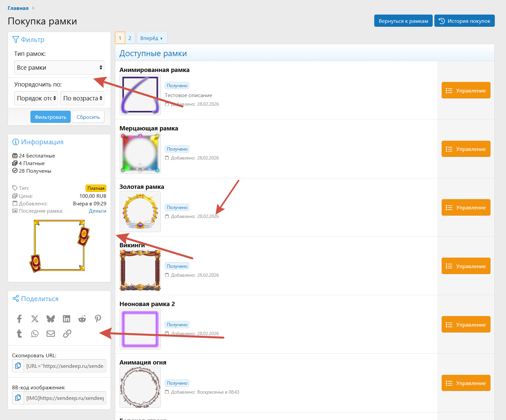Screen dimensions: 506x420
Task: Click Вернуться к рамкам button
Action: (x=403, y=21)
